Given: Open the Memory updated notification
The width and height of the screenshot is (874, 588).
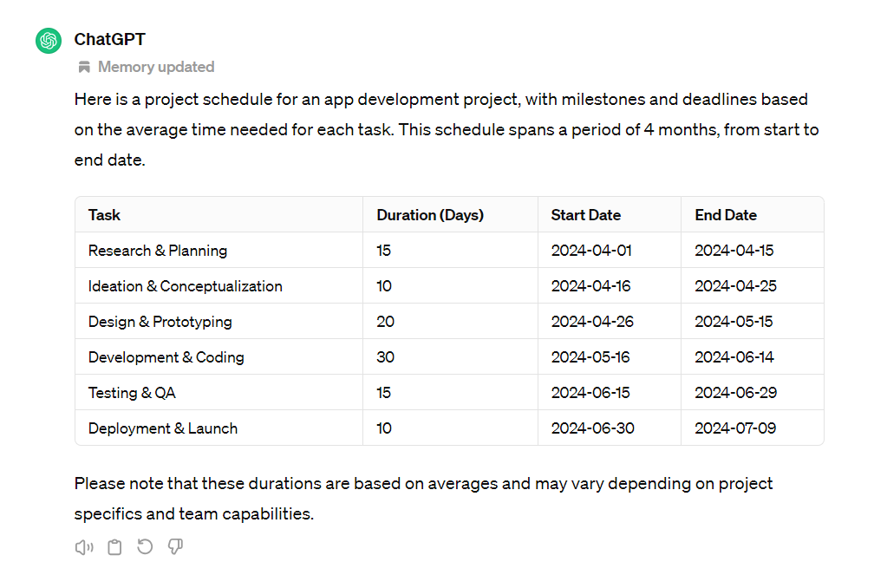Looking at the screenshot, I should 155,67.
